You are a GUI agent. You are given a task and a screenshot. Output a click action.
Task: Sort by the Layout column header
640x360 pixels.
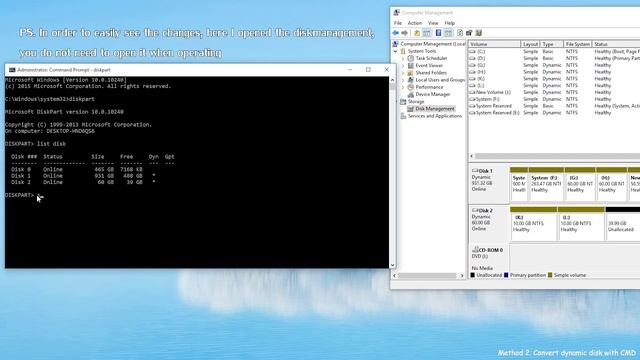531,44
